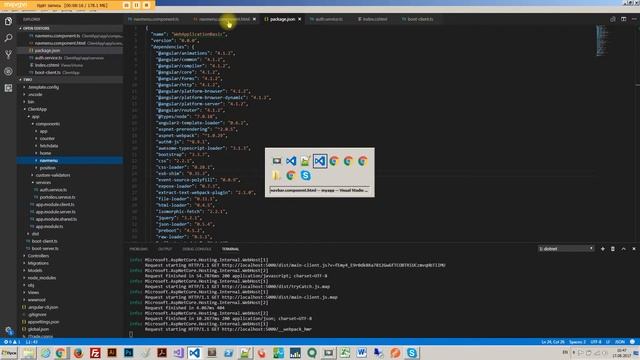The image size is (640, 360).
Task: Open Microsoft Word from the taskbar
Action: [x=362, y=353]
